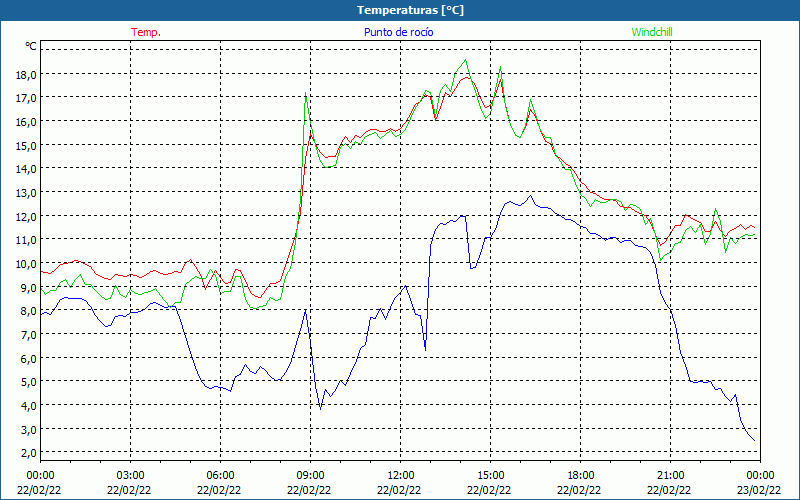Click the blue dew point minimum after 09:00

(x=320, y=409)
